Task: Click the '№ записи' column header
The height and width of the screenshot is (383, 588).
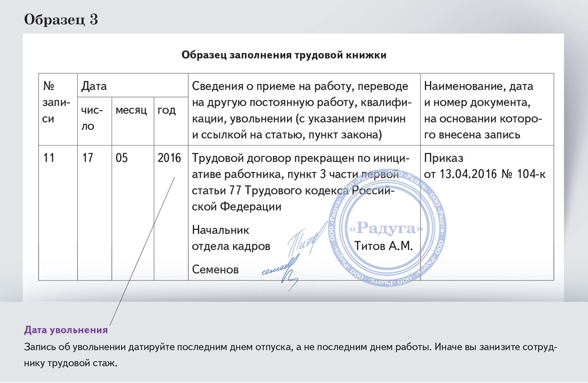Action: [57, 102]
